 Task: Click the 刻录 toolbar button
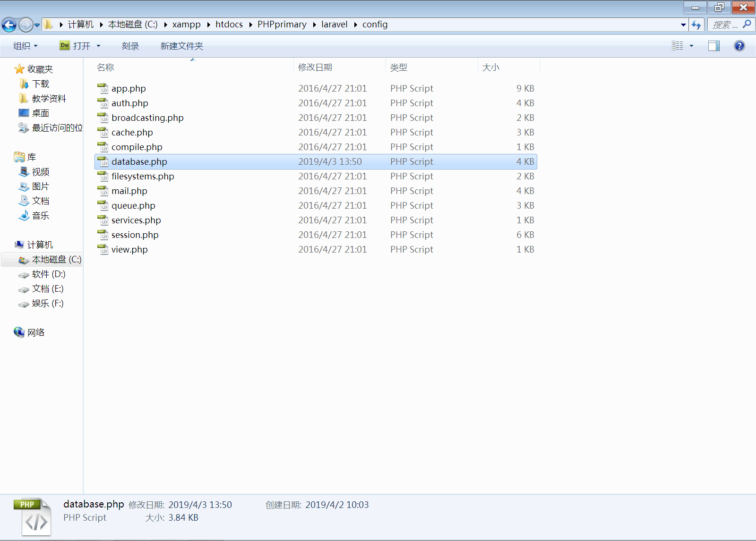(x=130, y=46)
